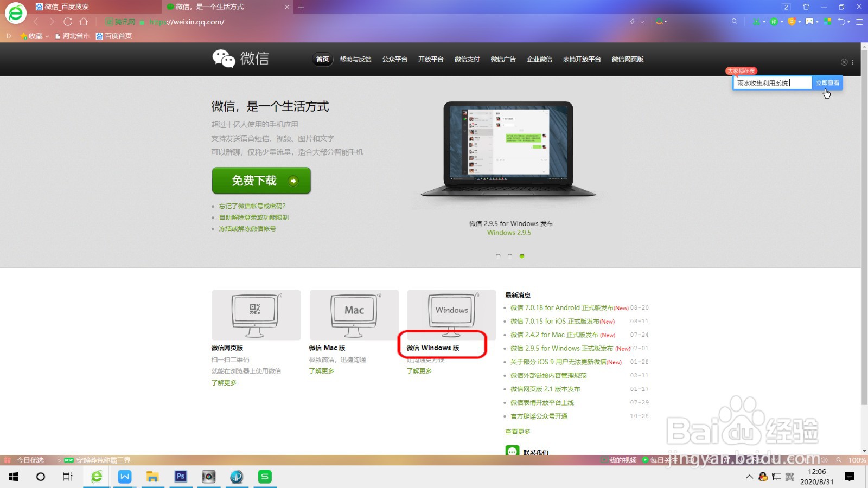
Task: Open the notification center icon
Action: point(850,477)
